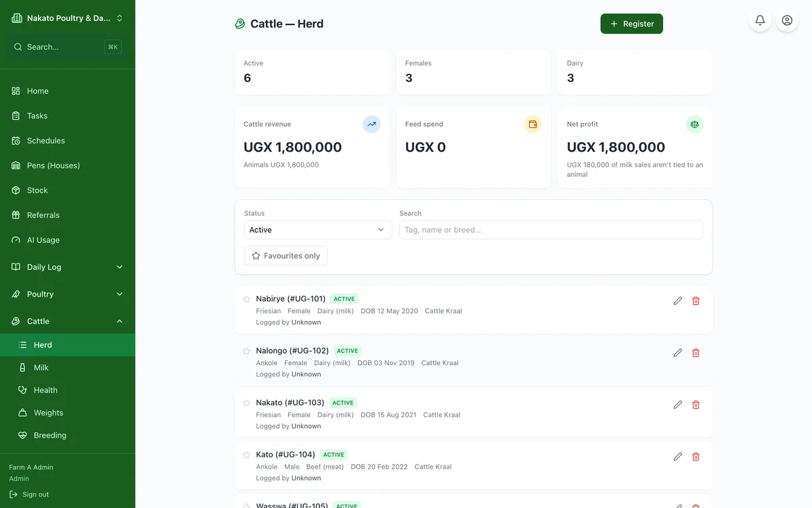Click the Active count card
The image size is (812, 508).
click(x=312, y=72)
